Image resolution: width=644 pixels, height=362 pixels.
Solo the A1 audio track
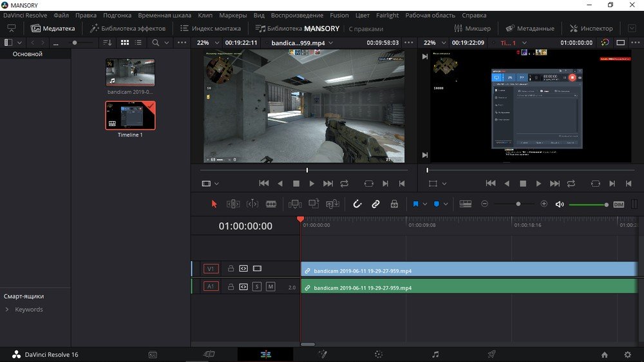[257, 287]
